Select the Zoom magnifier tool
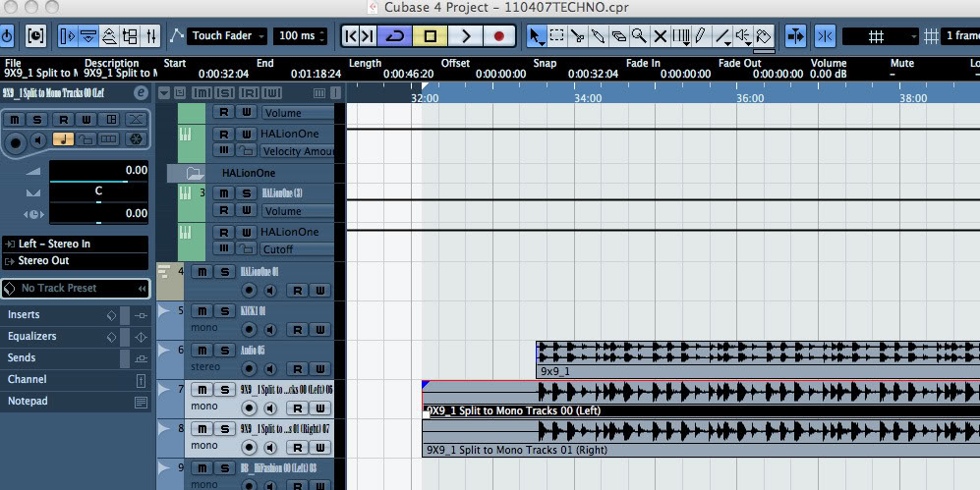This screenshot has width=980, height=490. click(639, 36)
